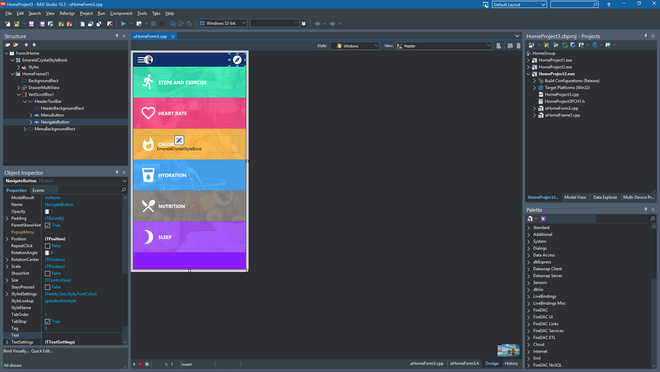Click the EmeraldCrystalStyleBook component icon on form
This screenshot has width=660, height=372.
(179, 140)
